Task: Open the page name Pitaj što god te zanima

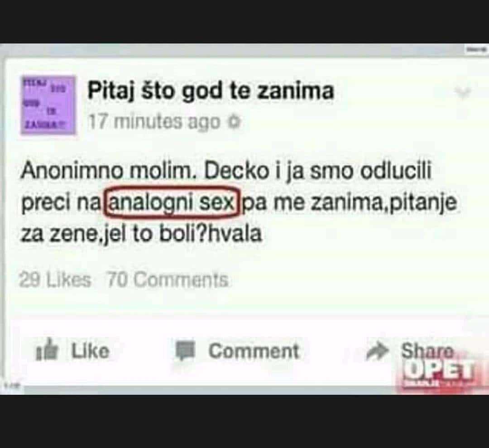Action: (x=211, y=91)
